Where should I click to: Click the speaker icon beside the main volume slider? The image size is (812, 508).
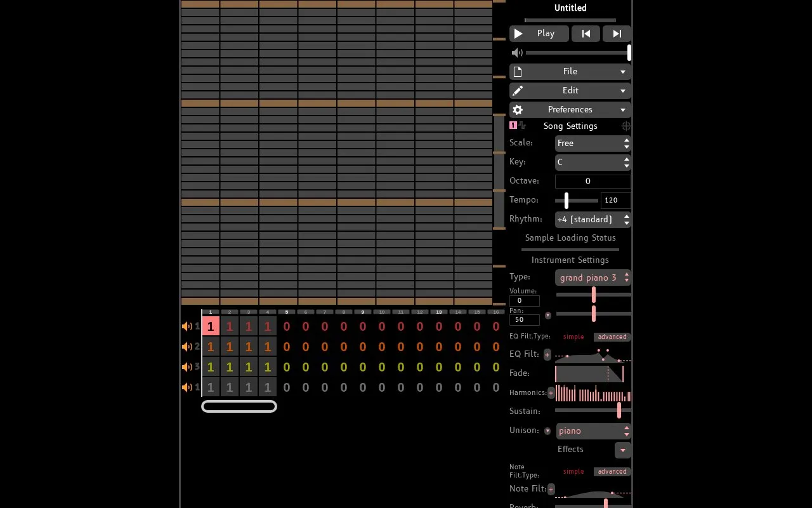517,53
